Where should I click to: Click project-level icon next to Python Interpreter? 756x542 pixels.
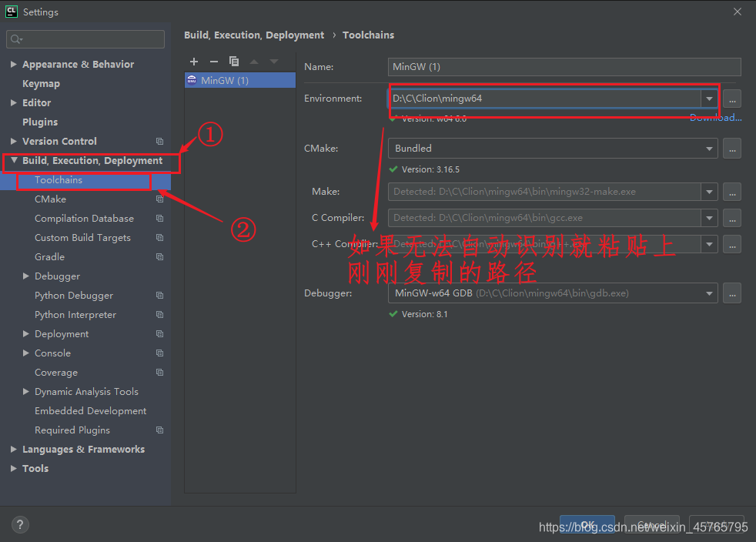tap(159, 315)
